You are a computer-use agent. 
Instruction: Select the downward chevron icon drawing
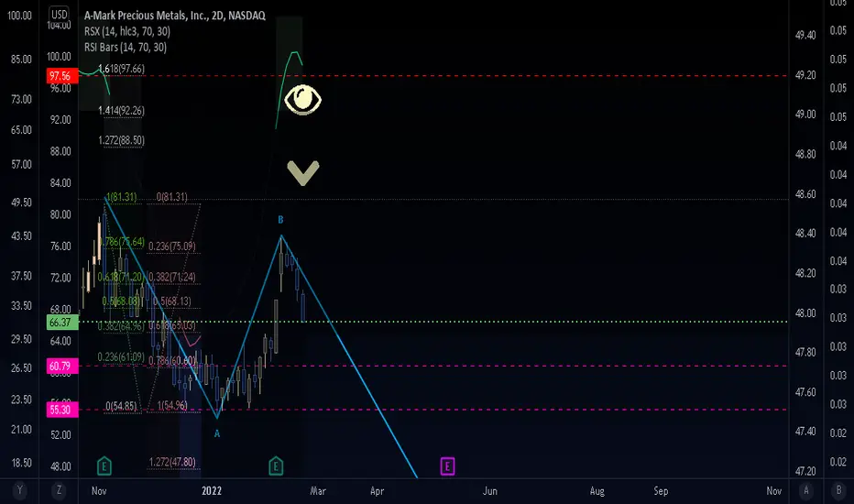(302, 173)
